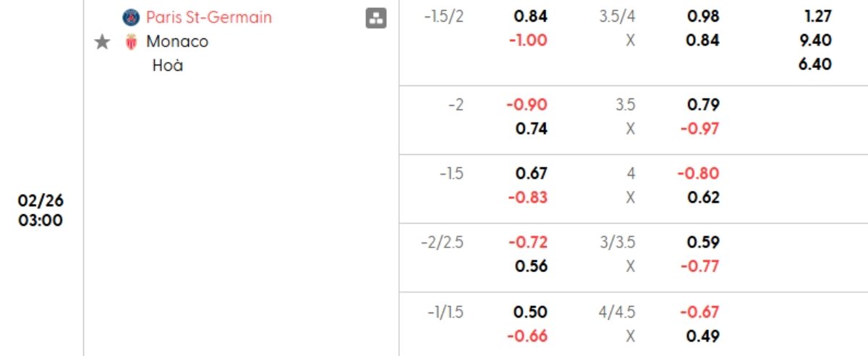Open the Paris St-Germain team name link
This screenshot has width=868, height=356.
(x=209, y=17)
